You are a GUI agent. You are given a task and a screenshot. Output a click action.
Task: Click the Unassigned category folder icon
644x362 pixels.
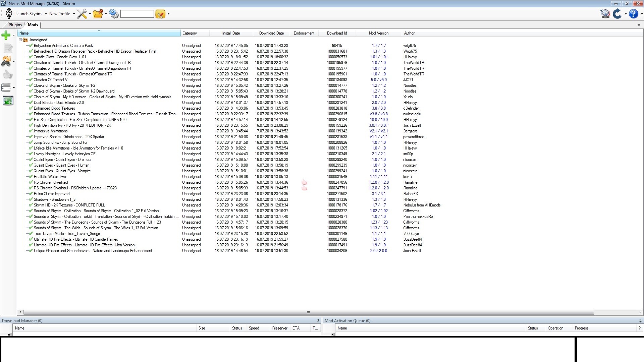click(x=25, y=40)
